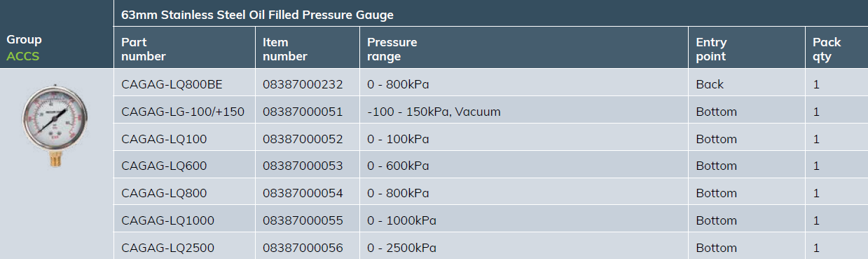
Task: Click the Item number column header
Action: coord(285,49)
